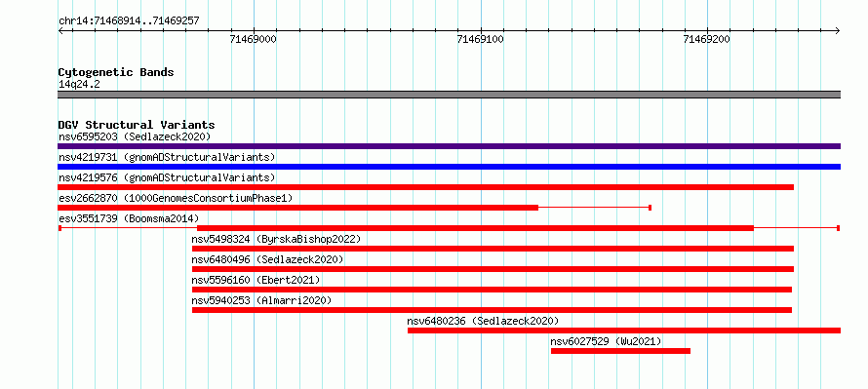The width and height of the screenshot is (868, 389).
Task: Click the nsv6027529 (Wu2021) label
Action: tap(606, 341)
